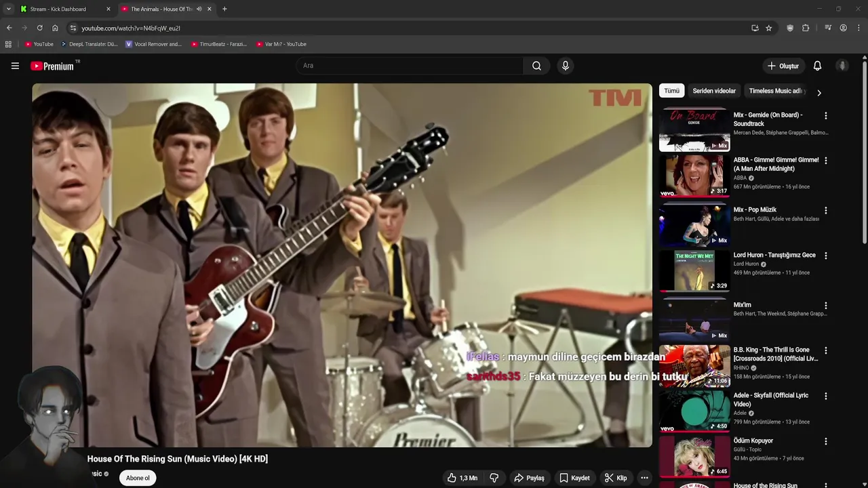Install app or cast icon in address bar
Image resolution: width=868 pixels, height=488 pixels.
coord(755,28)
